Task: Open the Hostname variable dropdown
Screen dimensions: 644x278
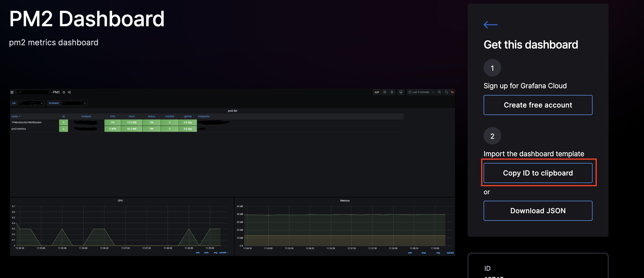Action: pos(74,103)
